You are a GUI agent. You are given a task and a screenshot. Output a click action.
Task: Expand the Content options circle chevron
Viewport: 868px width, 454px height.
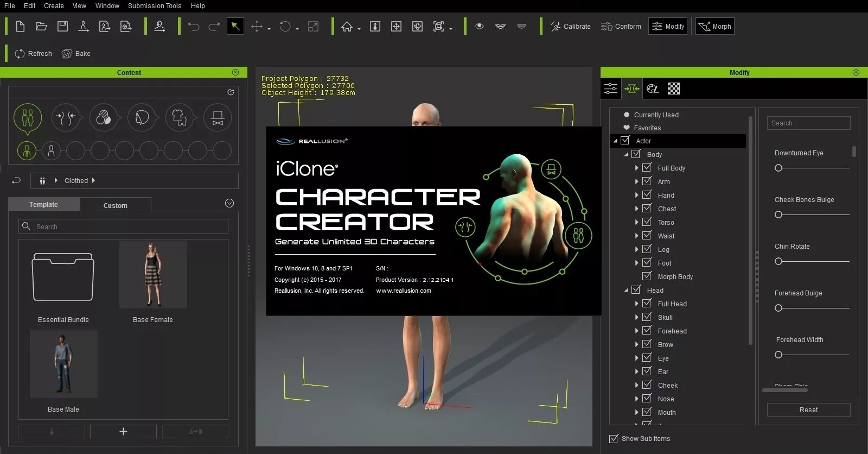pyautogui.click(x=229, y=203)
